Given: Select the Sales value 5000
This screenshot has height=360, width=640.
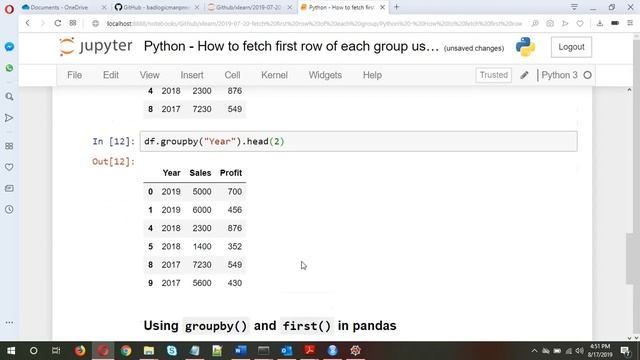Looking at the screenshot, I should coord(202,191).
